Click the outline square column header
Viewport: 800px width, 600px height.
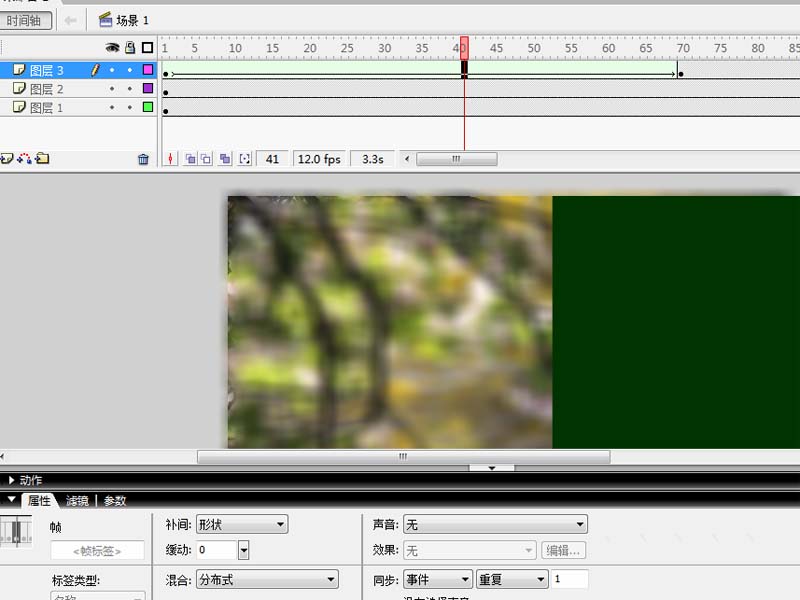tap(147, 47)
